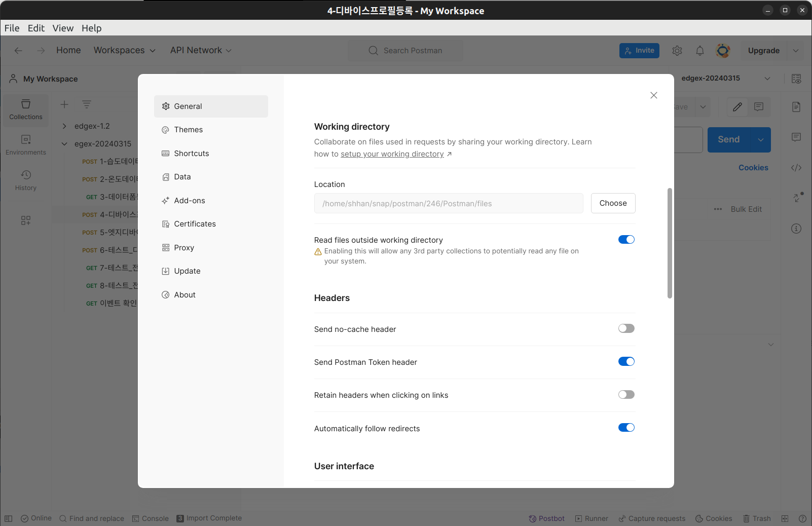
Task: Collapse the egex-20240315 collection
Action: click(64, 144)
